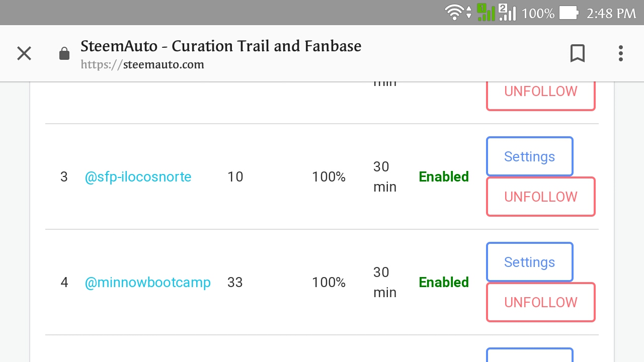Tap the SIM 1 signal icon
This screenshot has width=644, height=362.
[x=486, y=13]
